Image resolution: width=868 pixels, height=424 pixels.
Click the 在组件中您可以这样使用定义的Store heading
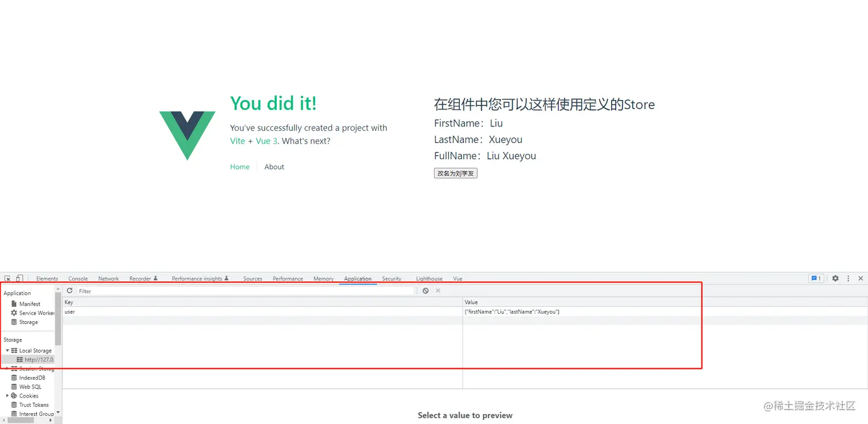tap(544, 105)
